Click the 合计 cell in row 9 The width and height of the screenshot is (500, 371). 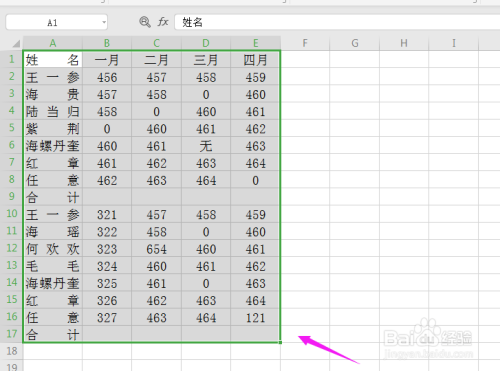[53, 197]
